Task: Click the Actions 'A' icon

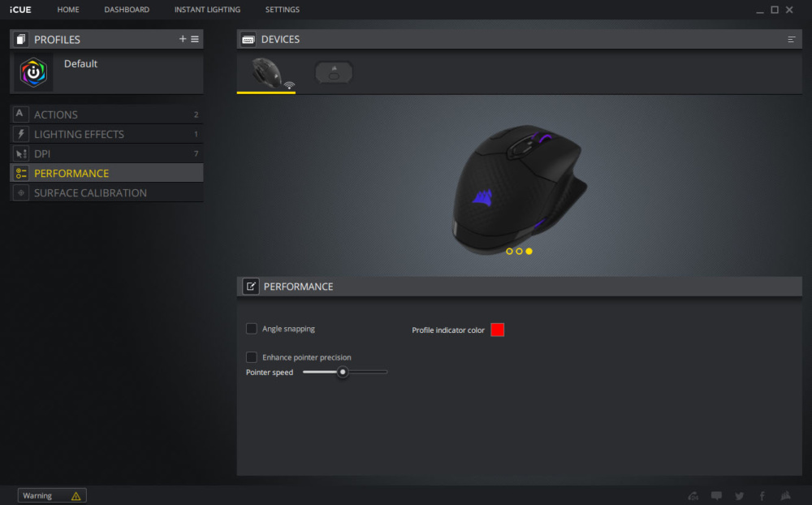Action: tap(19, 114)
